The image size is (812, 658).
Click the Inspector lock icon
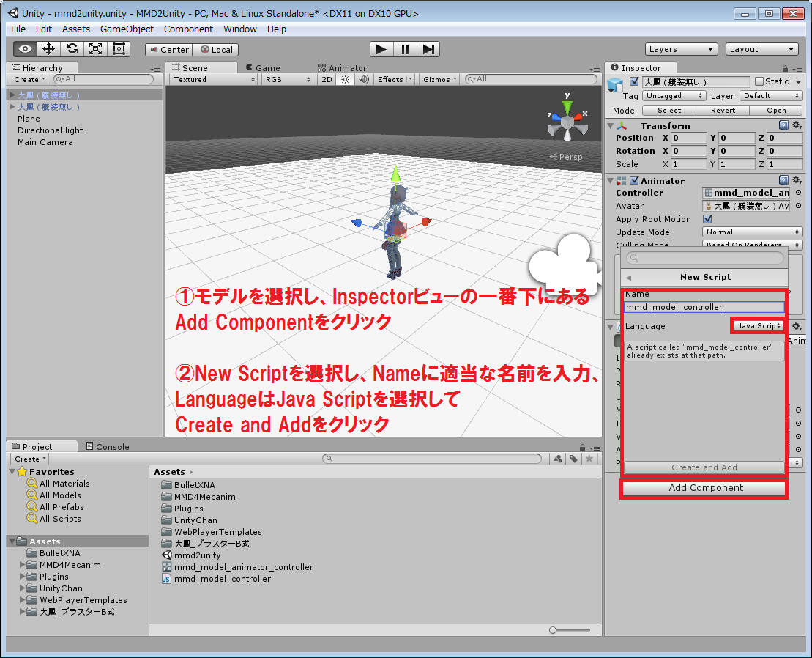(785, 68)
